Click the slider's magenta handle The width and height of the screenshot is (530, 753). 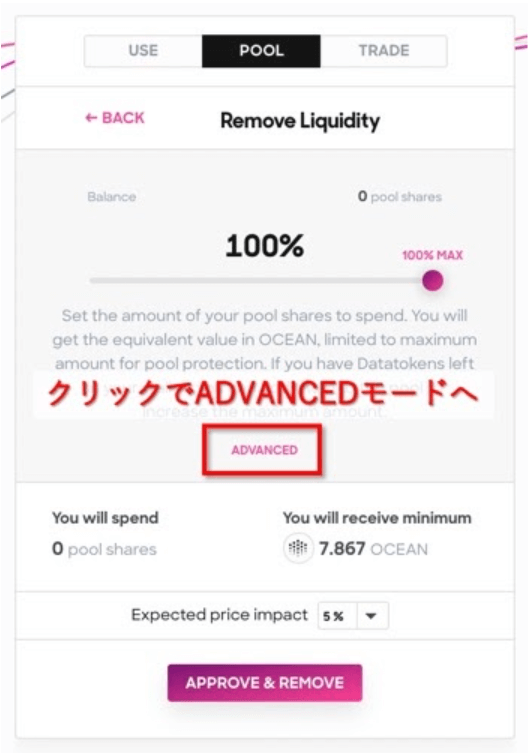[x=433, y=280]
